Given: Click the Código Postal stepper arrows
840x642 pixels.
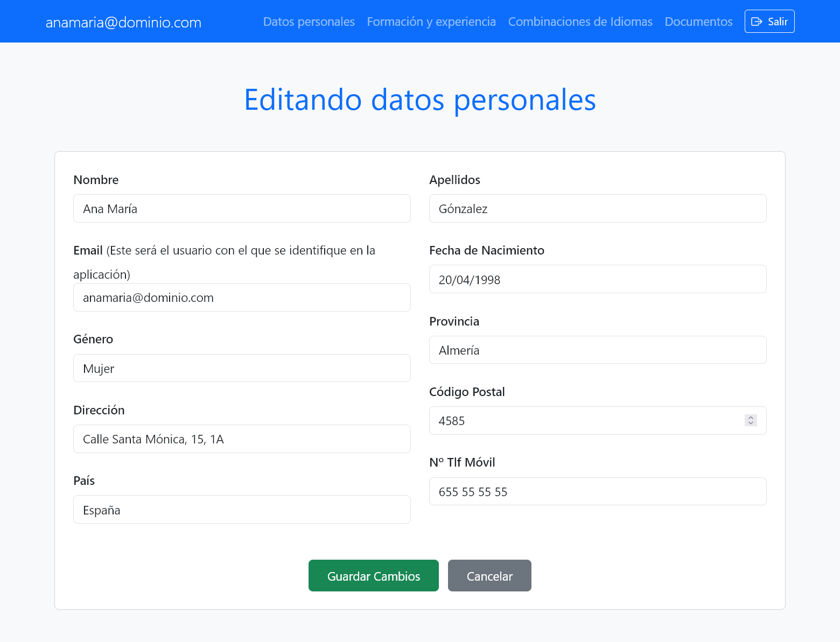Looking at the screenshot, I should [751, 420].
